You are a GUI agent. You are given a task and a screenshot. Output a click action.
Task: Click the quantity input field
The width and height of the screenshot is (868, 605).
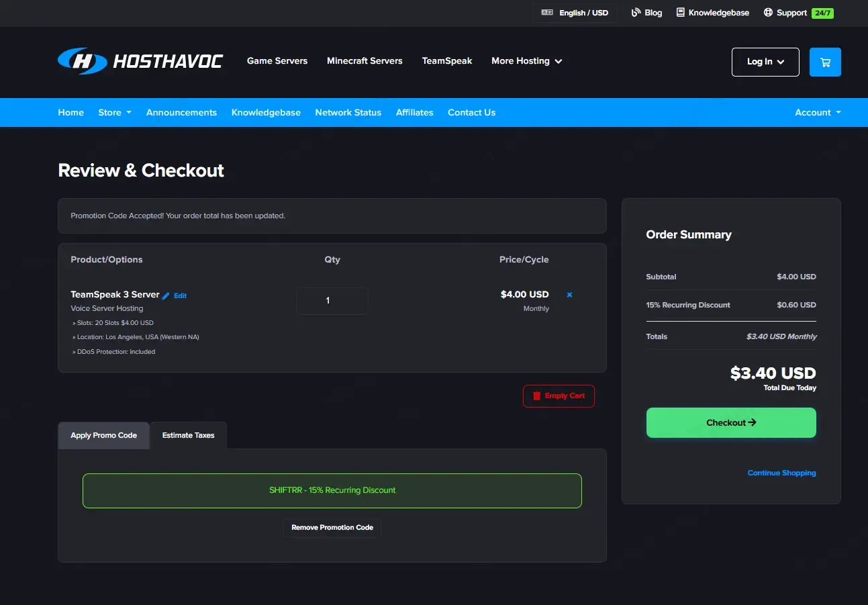tap(332, 301)
